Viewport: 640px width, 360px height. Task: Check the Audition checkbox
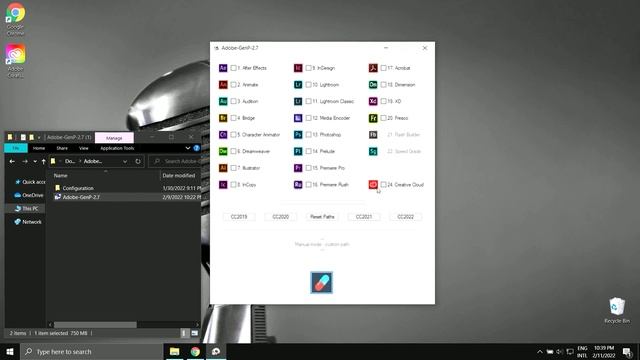click(233, 101)
